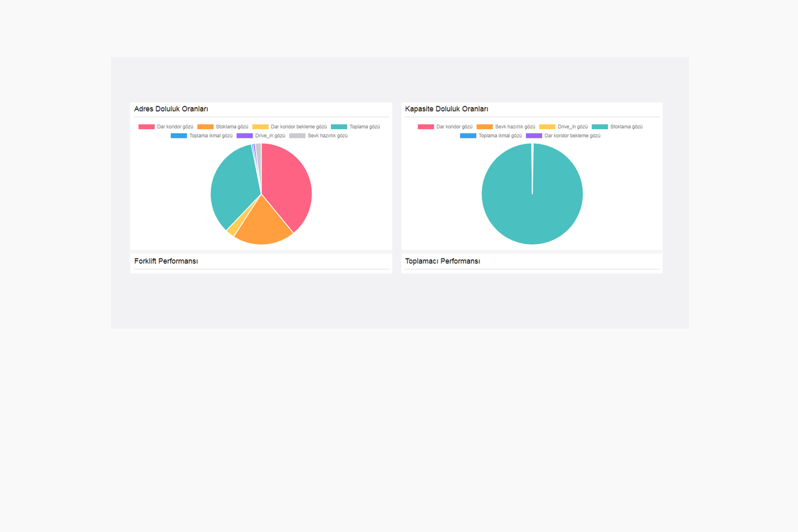798x532 pixels.
Task: Toggle teal 'Stoklama gözü' in Kapasite legend
Action: coord(618,126)
